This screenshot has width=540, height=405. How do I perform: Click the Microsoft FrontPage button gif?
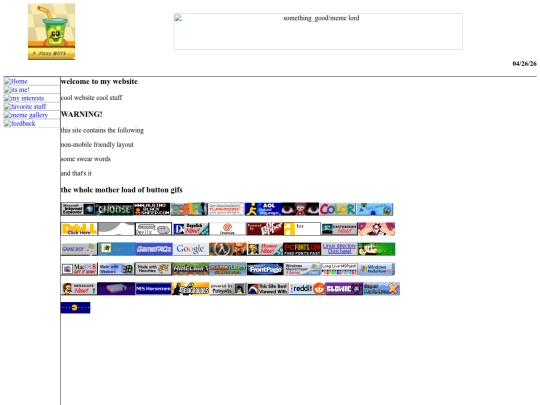(x=265, y=269)
